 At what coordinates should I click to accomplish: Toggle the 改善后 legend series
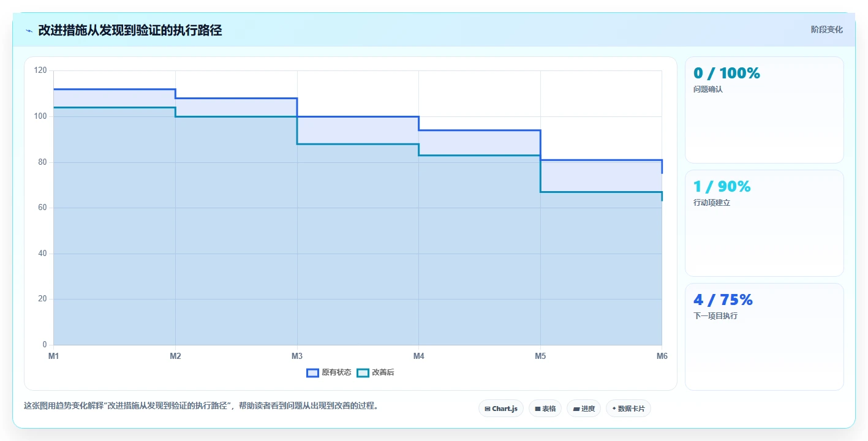click(x=376, y=372)
